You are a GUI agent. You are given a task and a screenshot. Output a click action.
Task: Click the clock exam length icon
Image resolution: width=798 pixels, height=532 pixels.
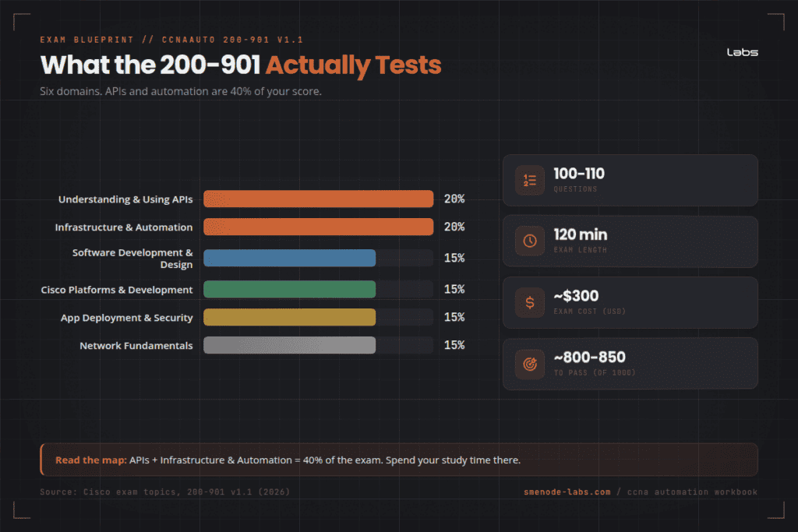[530, 241]
